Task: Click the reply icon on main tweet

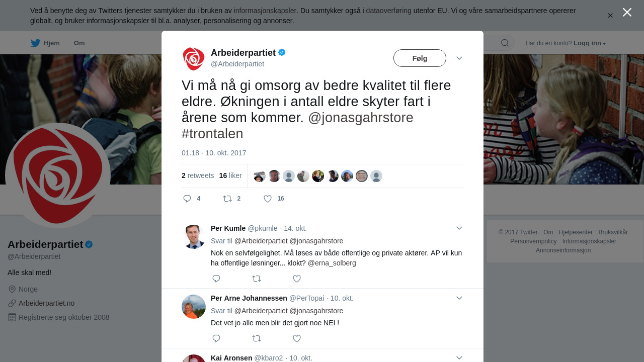Action: click(x=187, y=199)
